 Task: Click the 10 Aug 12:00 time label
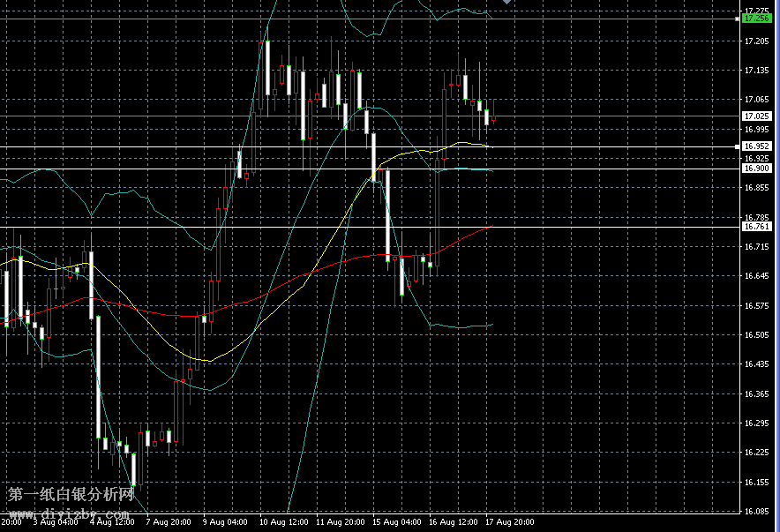283,522
